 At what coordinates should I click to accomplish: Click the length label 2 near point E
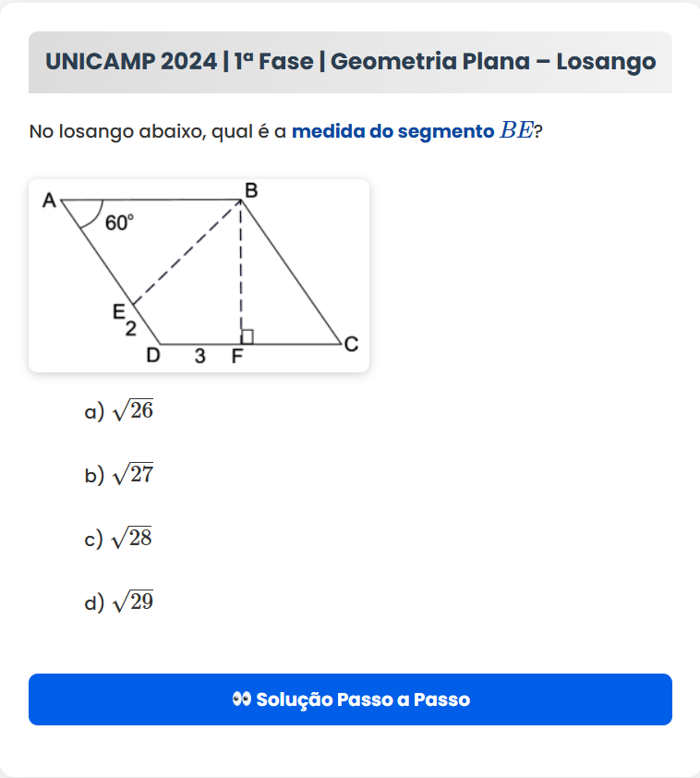pyautogui.click(x=131, y=329)
